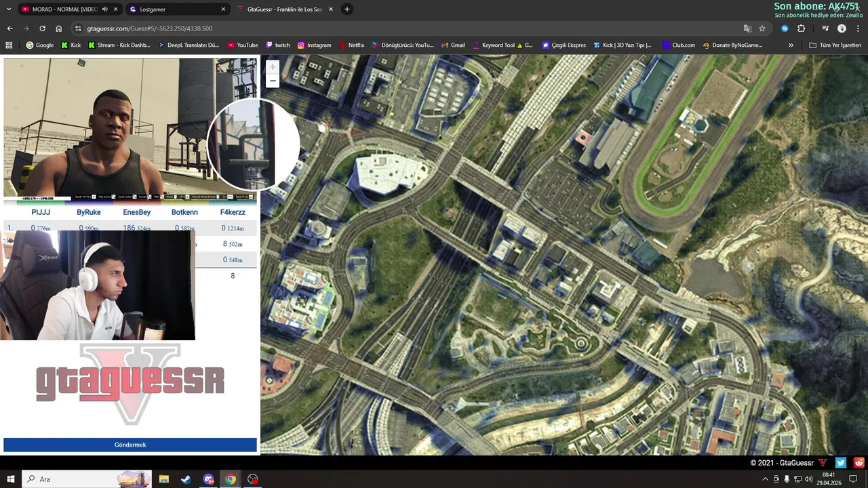Open Windows Start menu
This screenshot has height=488, width=868.
tap(10, 479)
